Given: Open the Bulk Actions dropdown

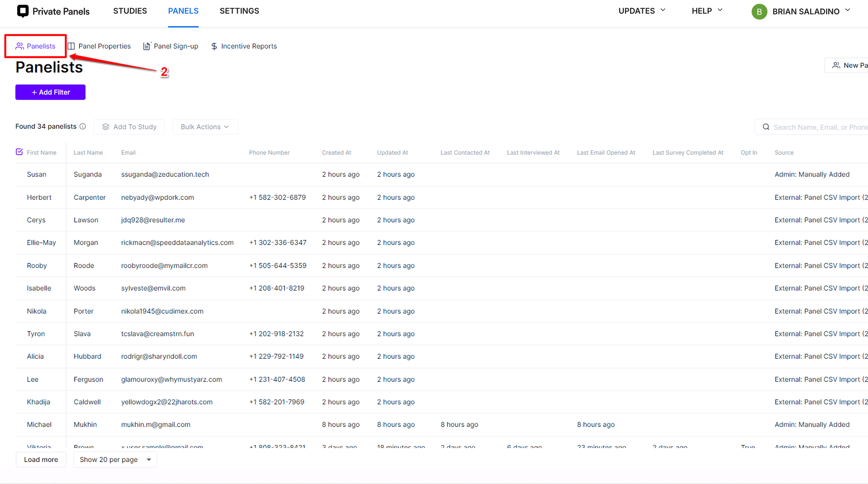Looking at the screenshot, I should pyautogui.click(x=205, y=127).
